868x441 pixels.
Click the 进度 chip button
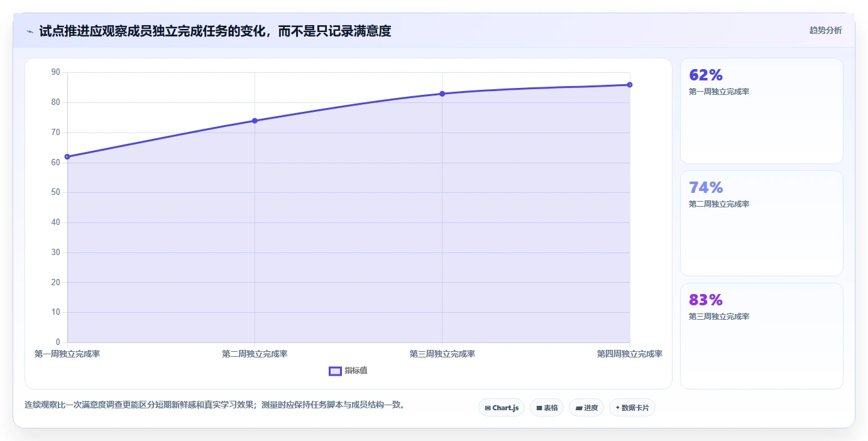point(586,408)
